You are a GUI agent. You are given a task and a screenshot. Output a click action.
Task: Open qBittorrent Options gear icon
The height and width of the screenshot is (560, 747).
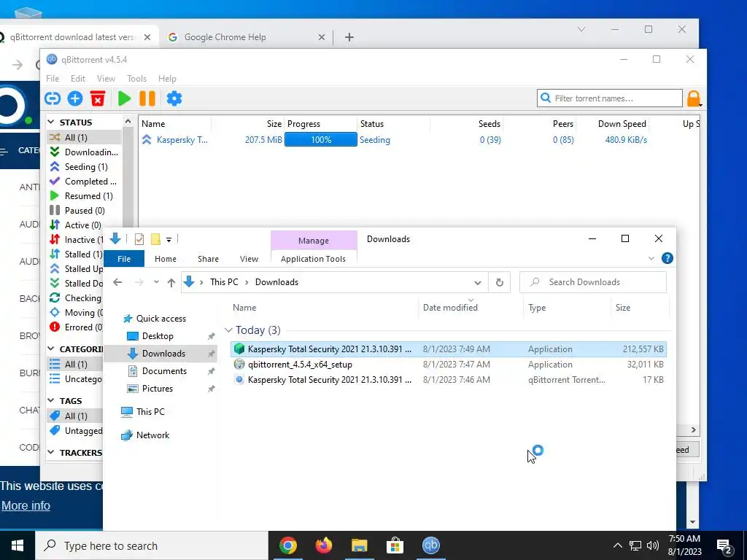pyautogui.click(x=174, y=98)
